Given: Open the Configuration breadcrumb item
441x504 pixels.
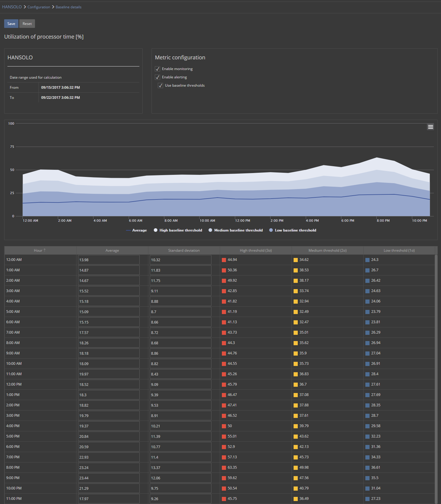Looking at the screenshot, I should pyautogui.click(x=39, y=7).
